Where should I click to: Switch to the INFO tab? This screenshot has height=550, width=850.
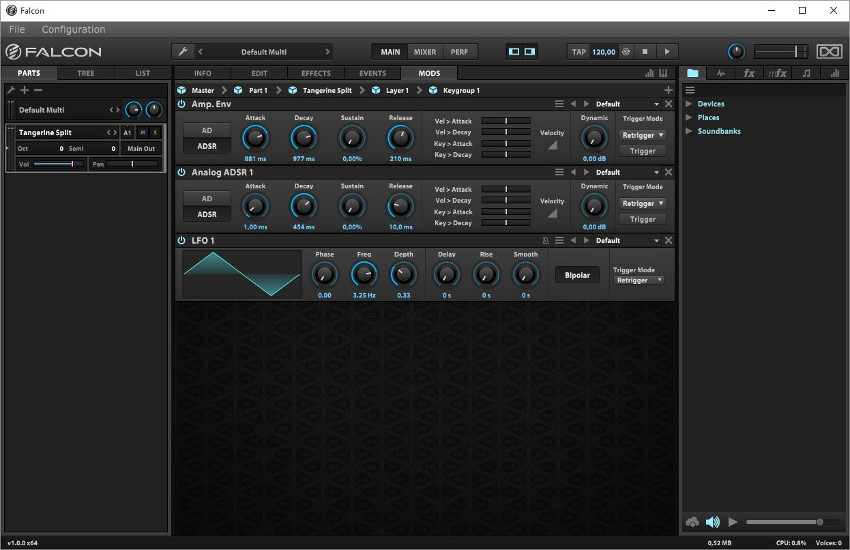[x=203, y=73]
